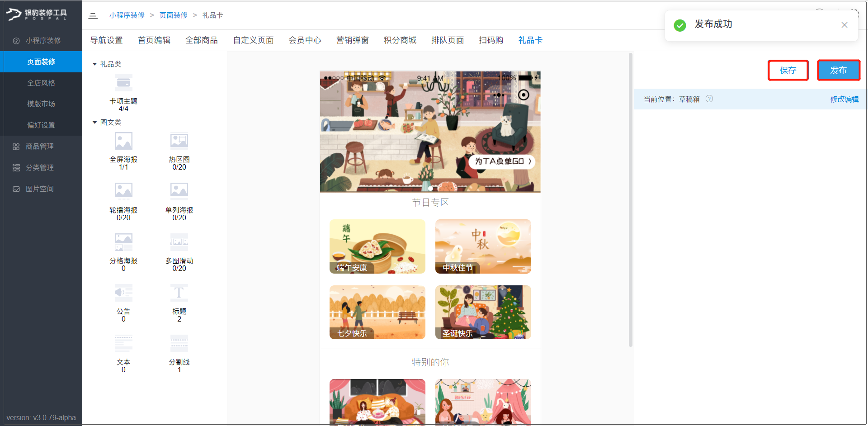Viewport: 868px width, 426px height.
Task: Select the 公告 speaker component icon
Action: 123,293
